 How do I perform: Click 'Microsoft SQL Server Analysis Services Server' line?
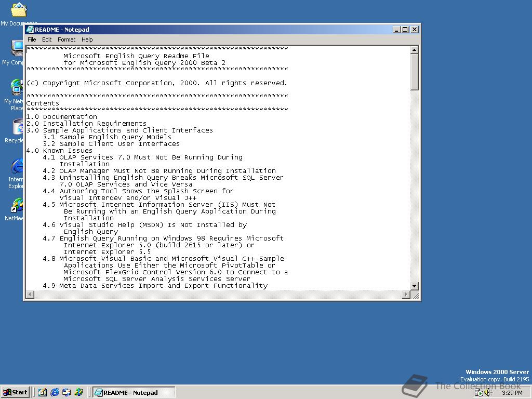point(157,279)
